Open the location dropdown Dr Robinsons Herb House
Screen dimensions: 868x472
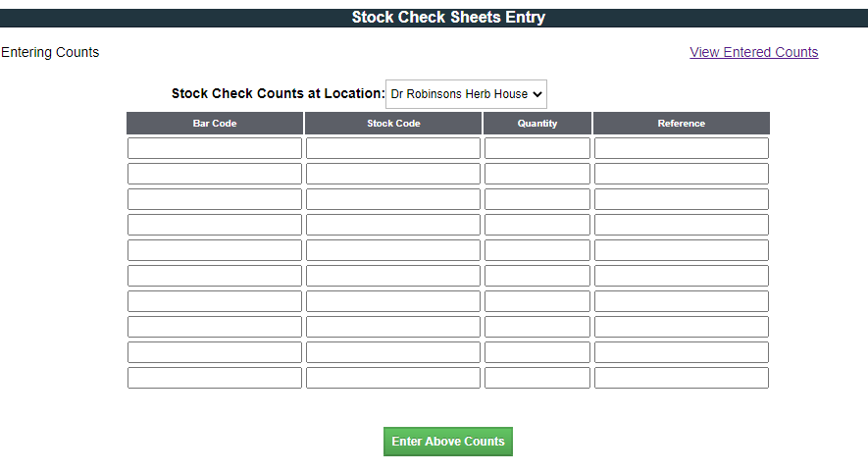(x=466, y=94)
